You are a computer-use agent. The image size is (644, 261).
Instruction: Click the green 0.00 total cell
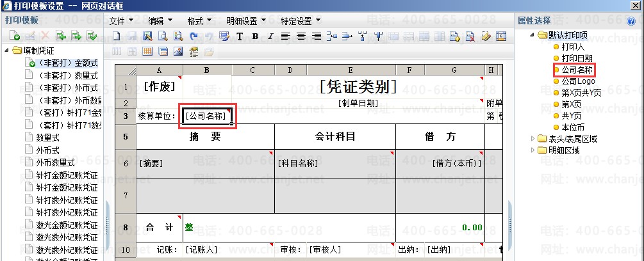tap(440, 228)
